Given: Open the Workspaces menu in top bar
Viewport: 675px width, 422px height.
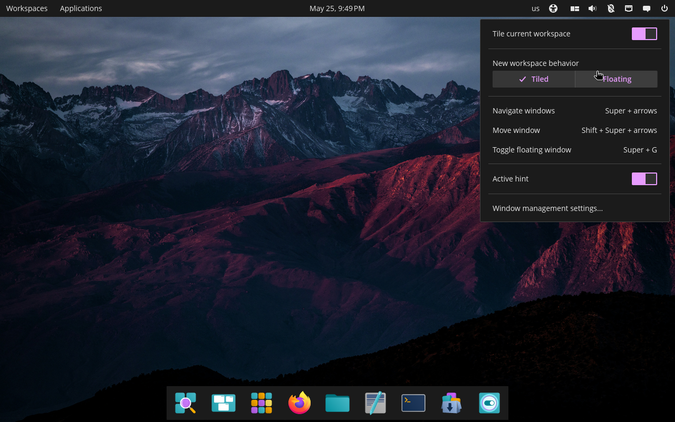Looking at the screenshot, I should point(27,8).
